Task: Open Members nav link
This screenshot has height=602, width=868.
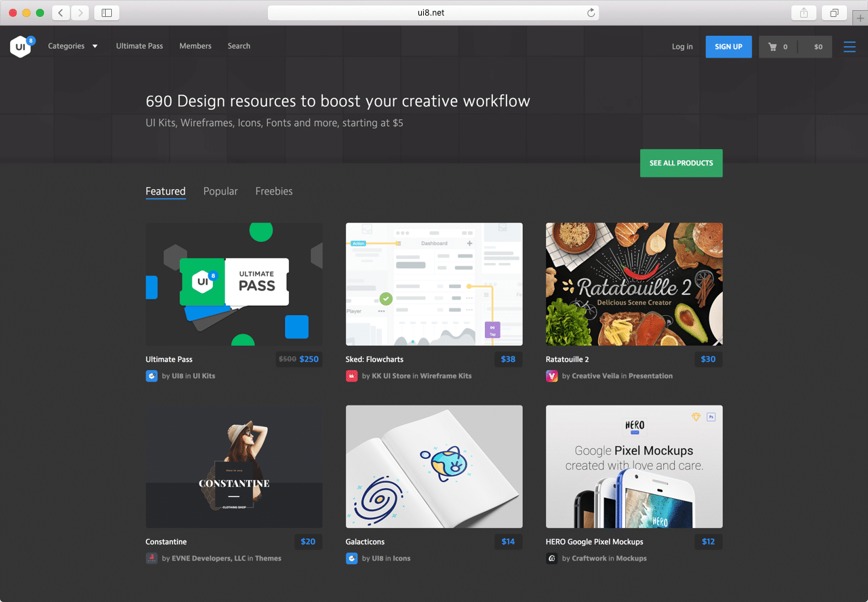Action: pos(195,46)
